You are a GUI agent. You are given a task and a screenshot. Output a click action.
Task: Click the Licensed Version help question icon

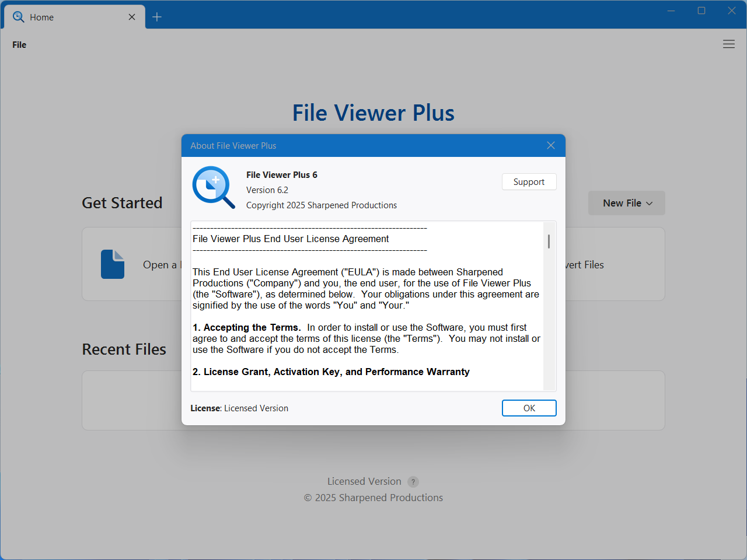[413, 482]
